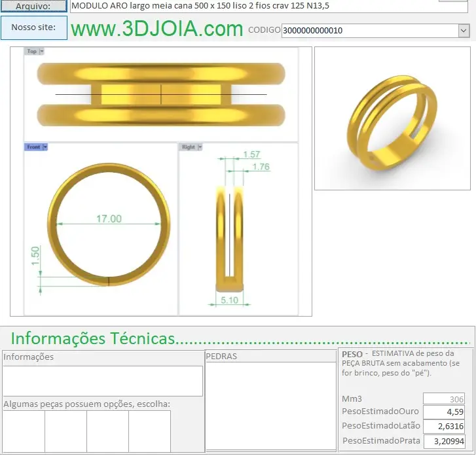Select the first option box under 'escolha'

click(24, 430)
